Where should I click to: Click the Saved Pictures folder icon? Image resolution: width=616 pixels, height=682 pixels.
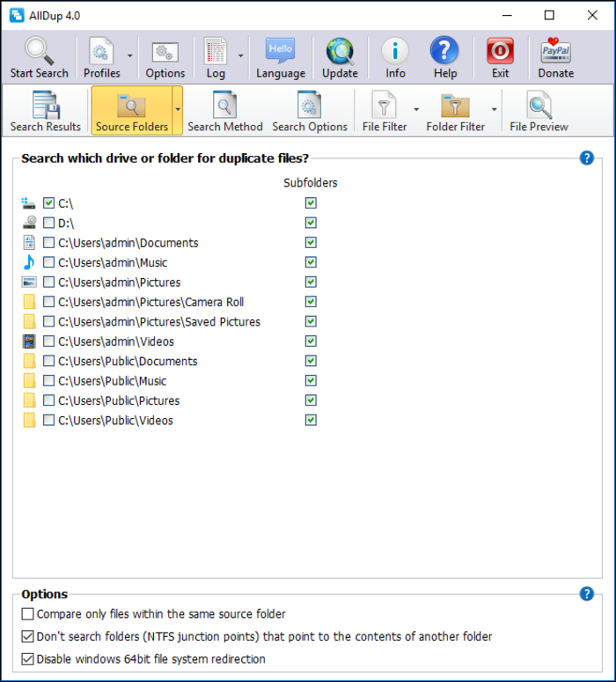point(29,321)
